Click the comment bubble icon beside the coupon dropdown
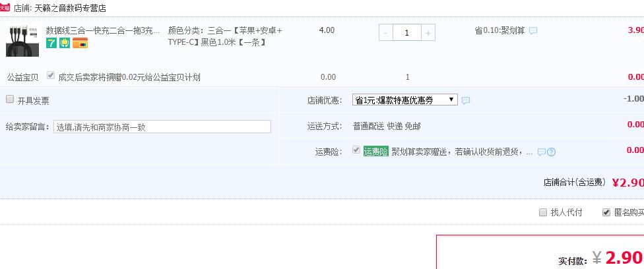The image size is (644, 269). point(465,101)
